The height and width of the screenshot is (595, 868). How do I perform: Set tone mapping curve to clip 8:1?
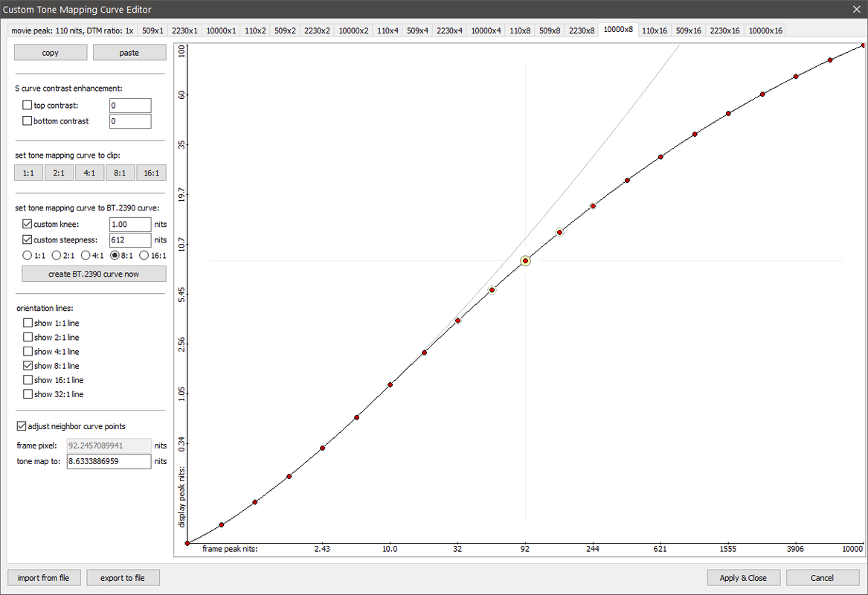(x=120, y=173)
